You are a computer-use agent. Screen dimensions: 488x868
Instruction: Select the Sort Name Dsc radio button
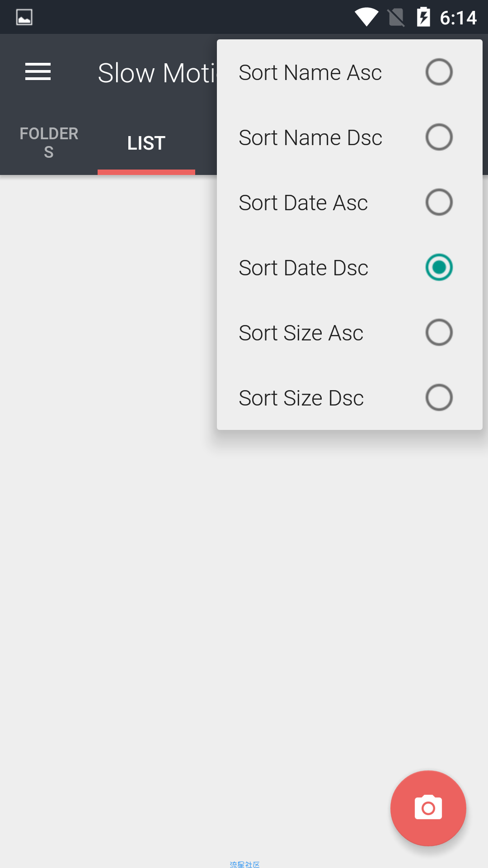coord(439,137)
